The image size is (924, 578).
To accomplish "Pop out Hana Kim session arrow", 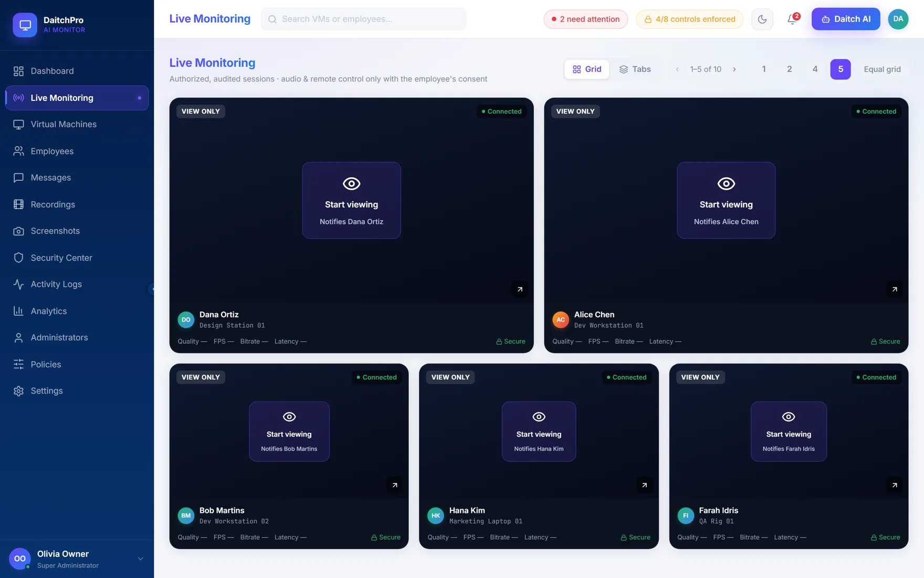I will 645,486.
